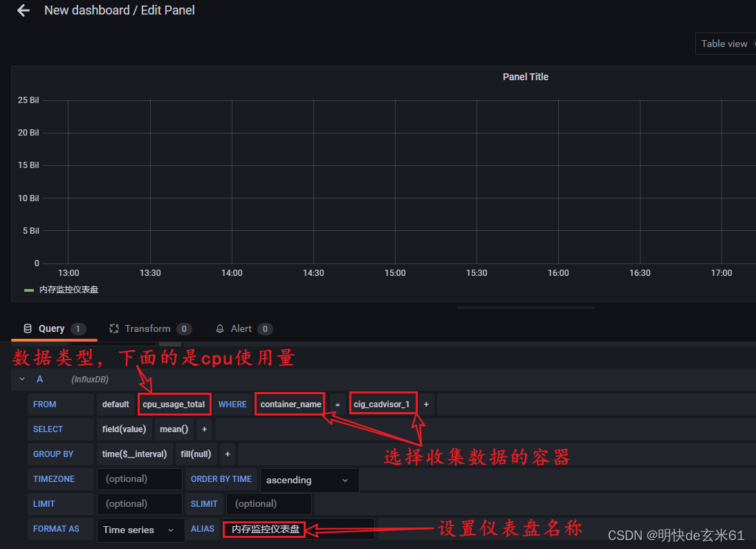Click the fill(null) segment
756x549 pixels.
(x=196, y=454)
